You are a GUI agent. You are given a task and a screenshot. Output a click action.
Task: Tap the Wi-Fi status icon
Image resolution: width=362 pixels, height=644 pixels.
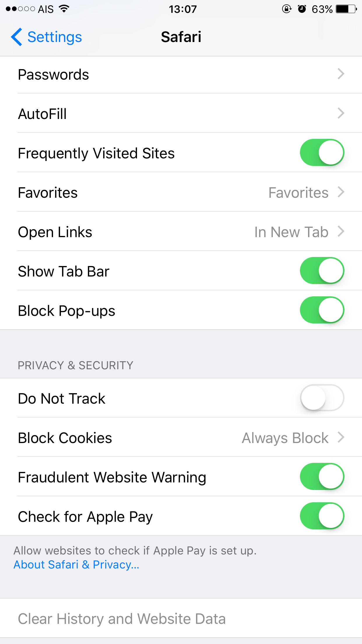click(x=64, y=9)
